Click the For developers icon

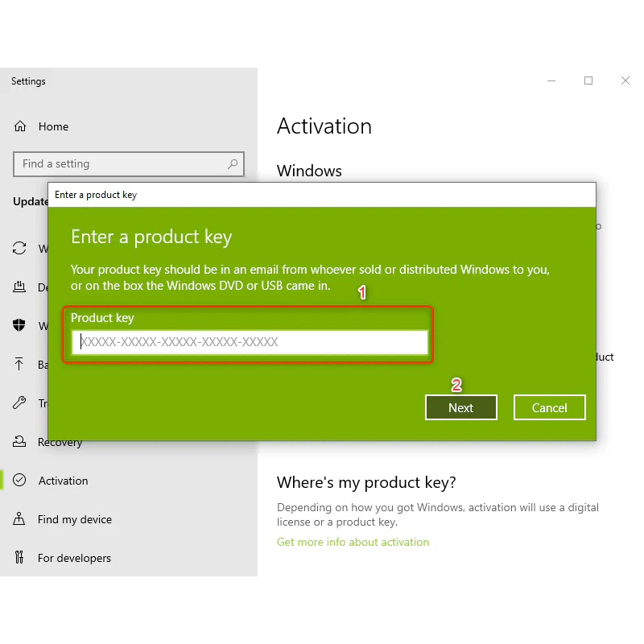tap(20, 558)
